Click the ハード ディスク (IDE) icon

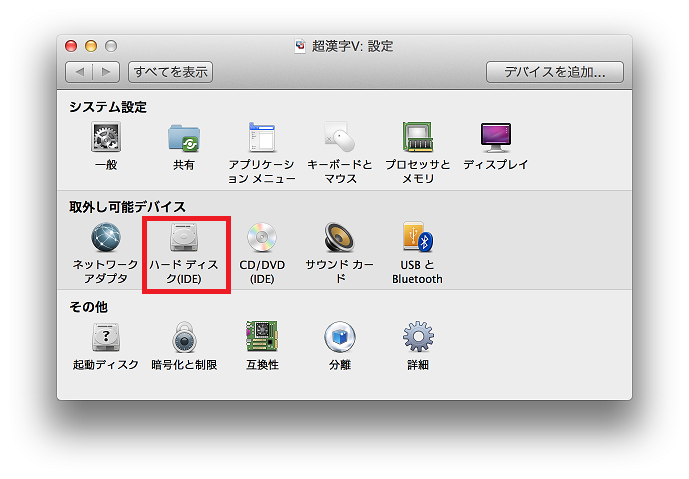(x=184, y=239)
